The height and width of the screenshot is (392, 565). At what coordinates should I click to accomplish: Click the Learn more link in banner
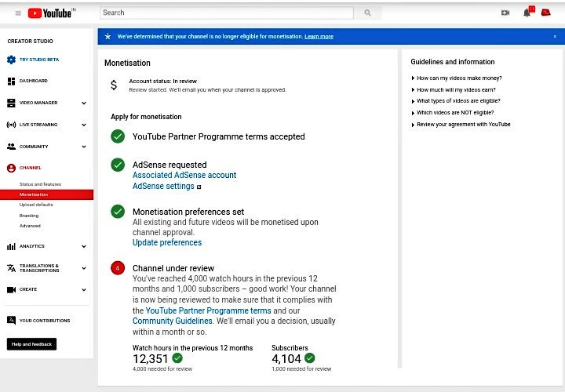click(x=319, y=36)
